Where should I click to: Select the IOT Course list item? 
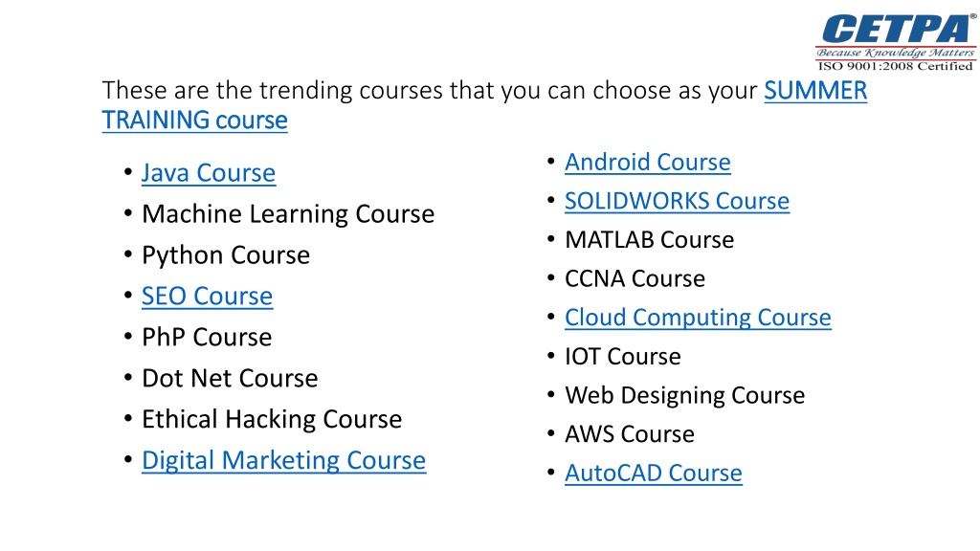click(623, 357)
